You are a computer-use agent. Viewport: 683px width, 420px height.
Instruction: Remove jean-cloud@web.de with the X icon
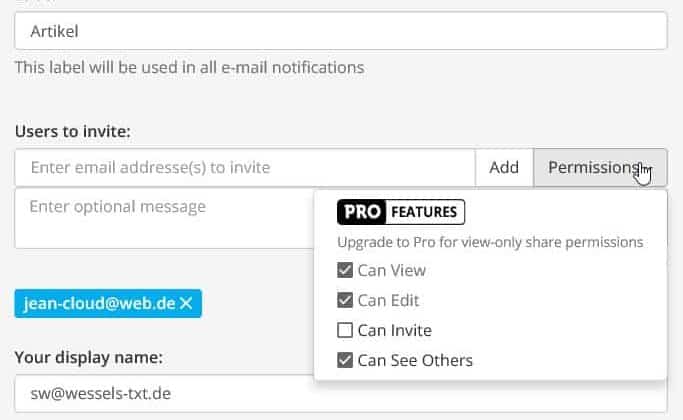coord(186,303)
